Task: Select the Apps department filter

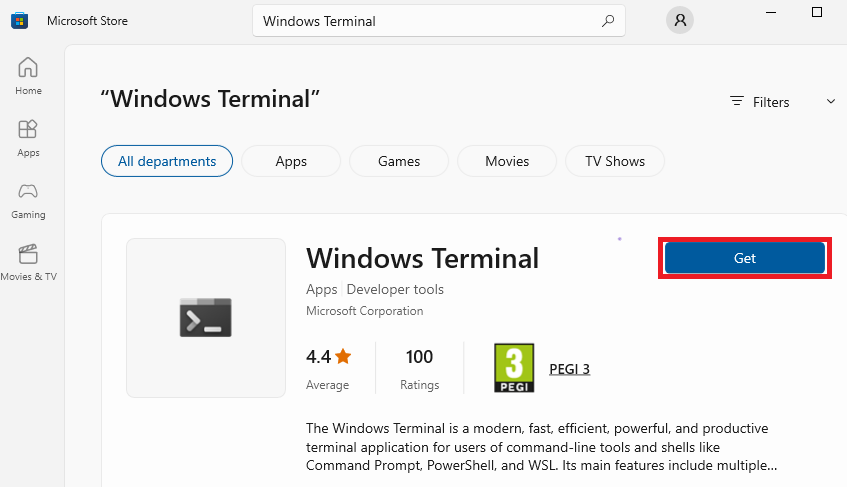Action: click(x=291, y=161)
